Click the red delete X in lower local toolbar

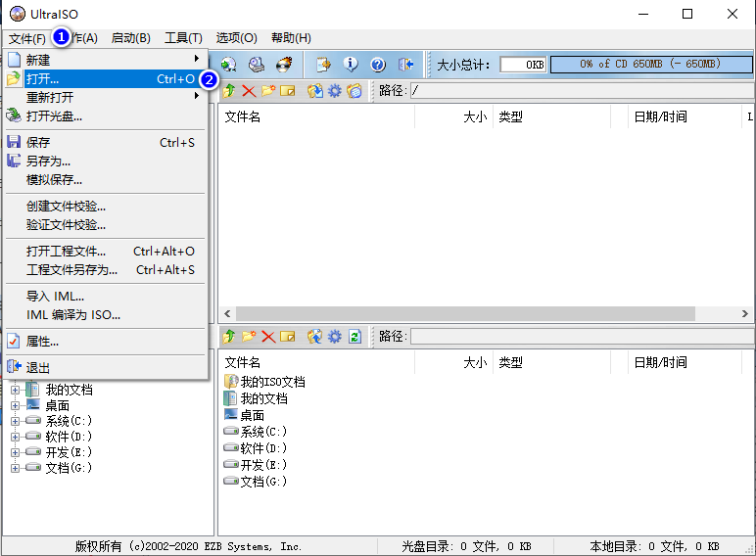[x=268, y=337]
